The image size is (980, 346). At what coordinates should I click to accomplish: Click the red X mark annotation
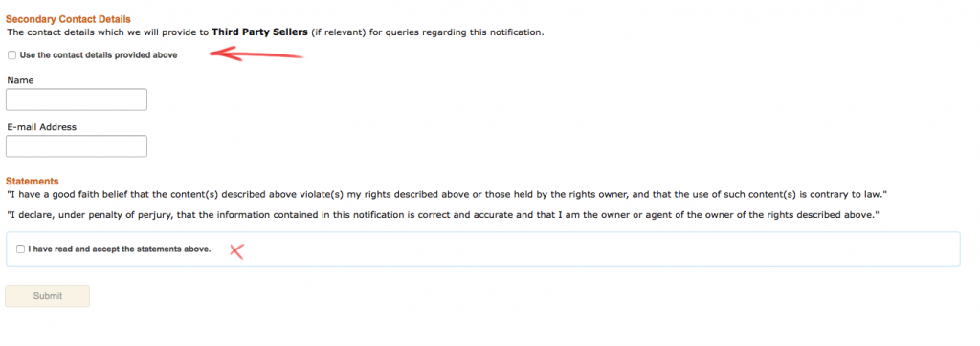[x=236, y=251]
